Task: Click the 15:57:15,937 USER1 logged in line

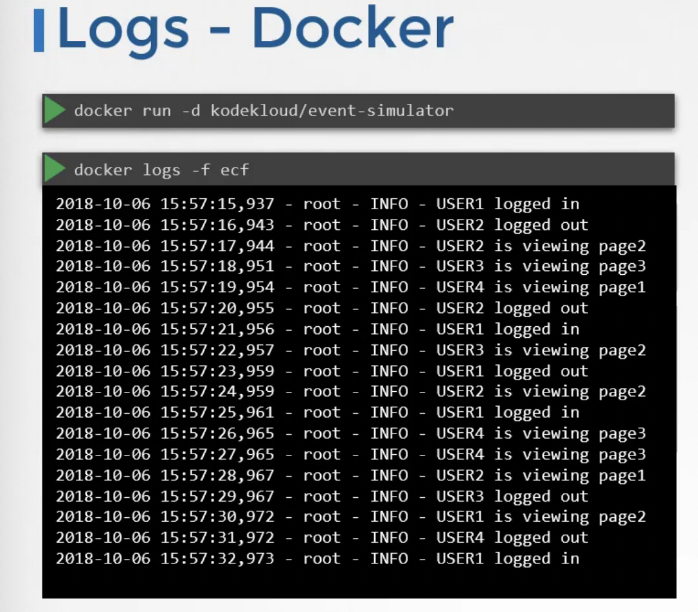Action: point(317,204)
